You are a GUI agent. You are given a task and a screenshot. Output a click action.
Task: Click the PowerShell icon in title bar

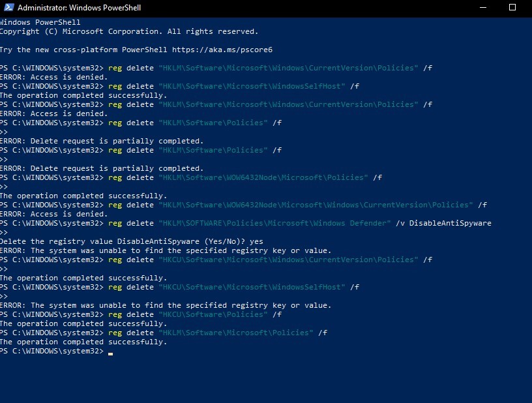[x=9, y=7]
